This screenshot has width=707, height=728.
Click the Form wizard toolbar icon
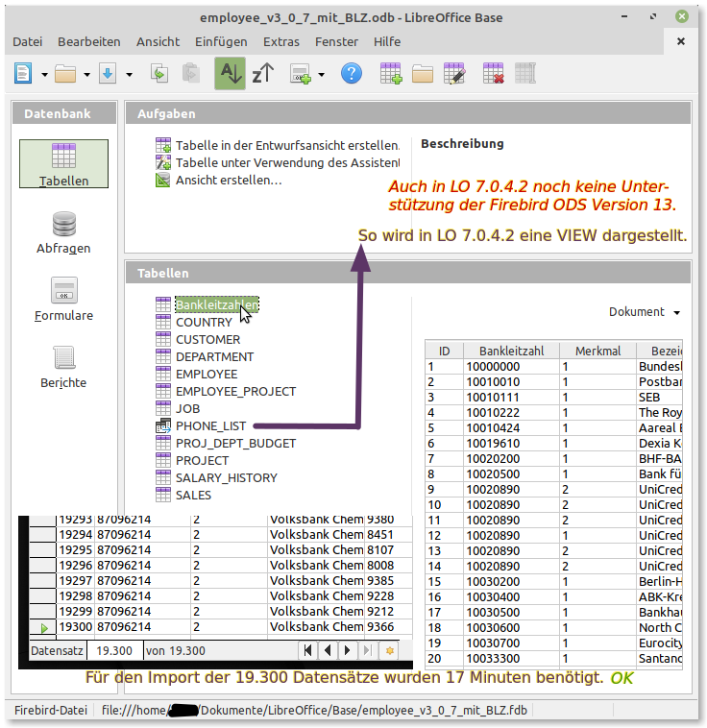pyautogui.click(x=300, y=74)
